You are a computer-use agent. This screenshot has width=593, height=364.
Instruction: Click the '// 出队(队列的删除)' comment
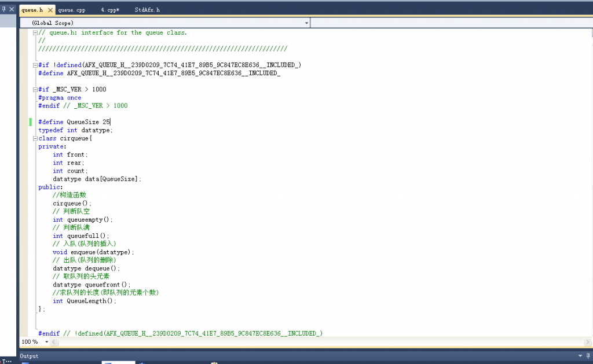point(85,260)
